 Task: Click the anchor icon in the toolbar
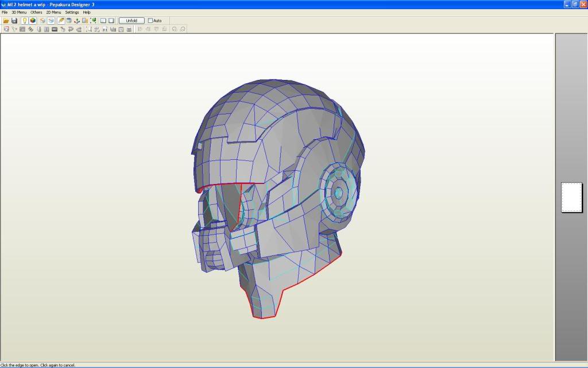[77, 21]
